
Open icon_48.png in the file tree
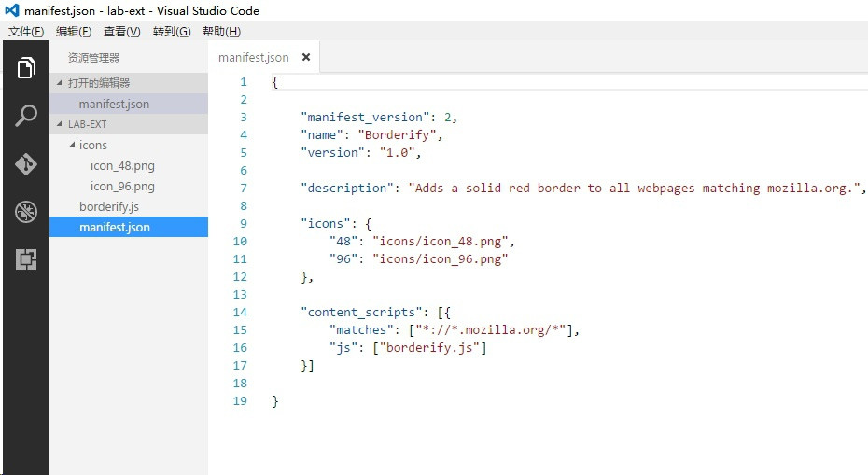(122, 166)
